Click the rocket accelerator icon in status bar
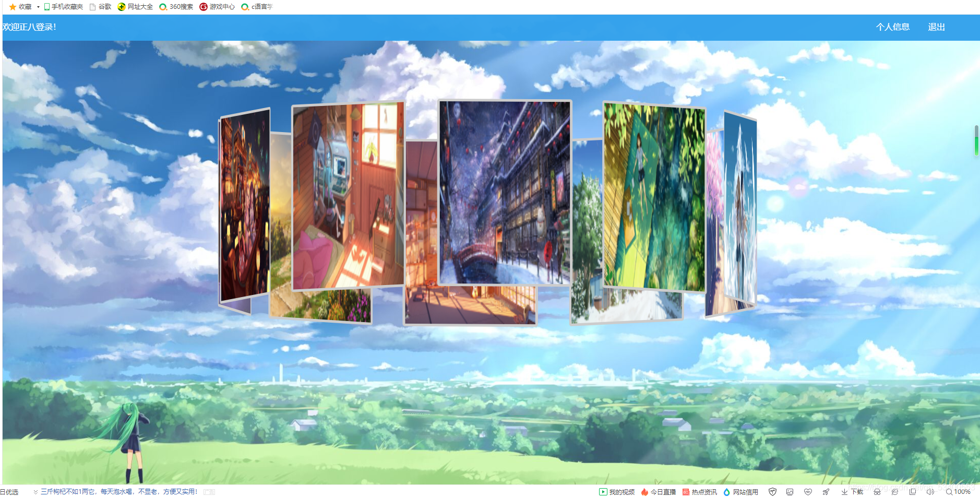 pyautogui.click(x=826, y=492)
